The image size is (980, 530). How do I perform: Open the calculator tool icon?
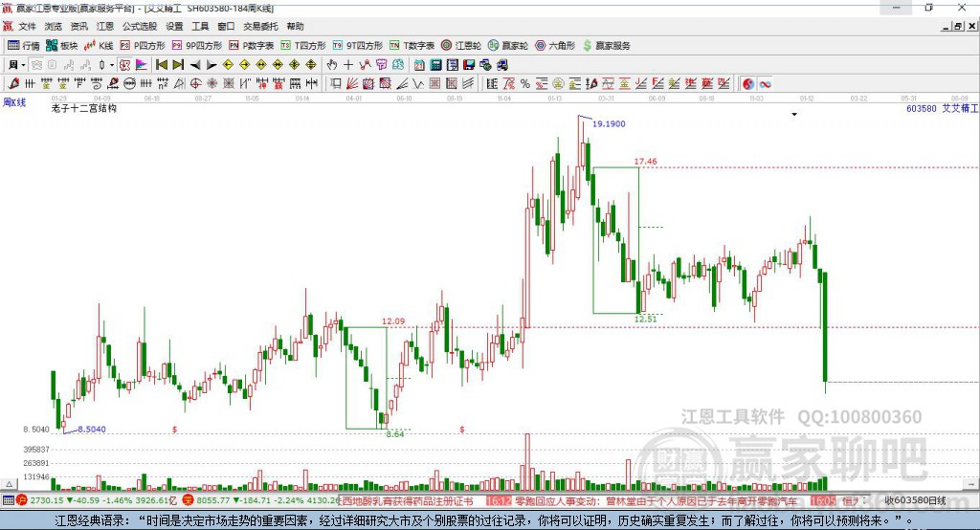435,65
